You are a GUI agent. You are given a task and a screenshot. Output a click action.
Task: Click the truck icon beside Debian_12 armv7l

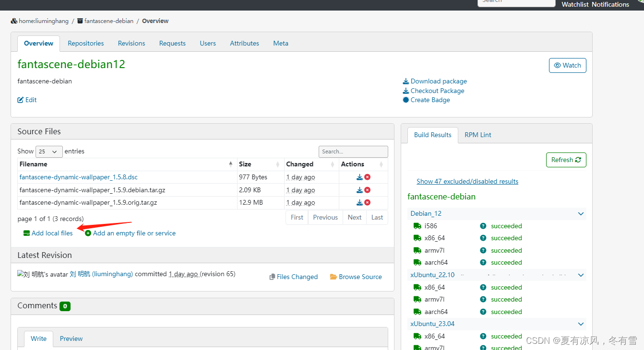click(x=417, y=250)
